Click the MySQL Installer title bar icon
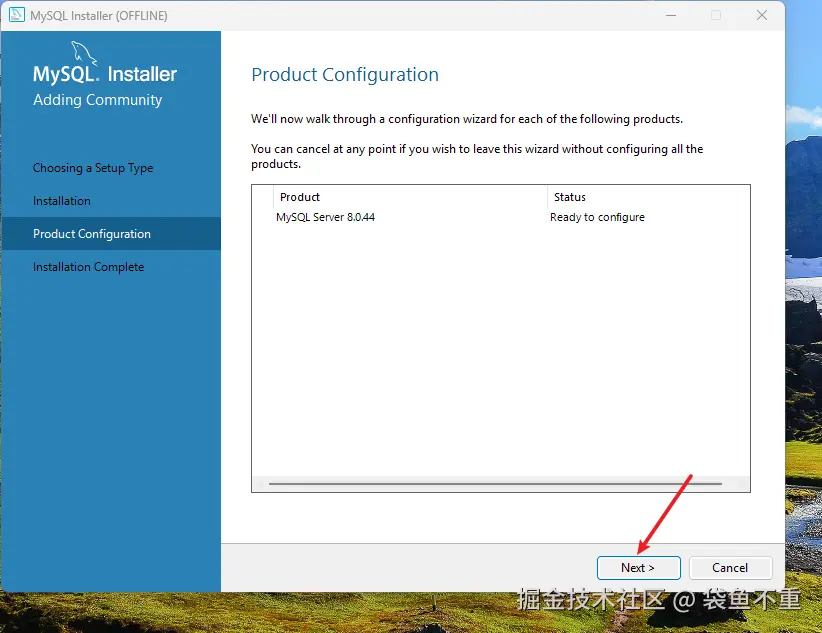Image resolution: width=822 pixels, height=633 pixels. (x=17, y=15)
